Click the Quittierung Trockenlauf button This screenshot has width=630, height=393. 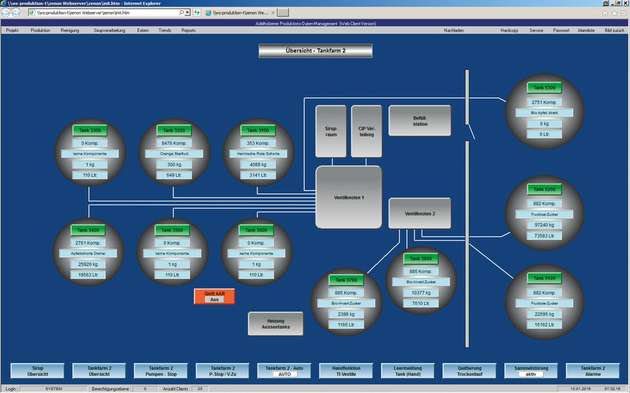(x=469, y=370)
